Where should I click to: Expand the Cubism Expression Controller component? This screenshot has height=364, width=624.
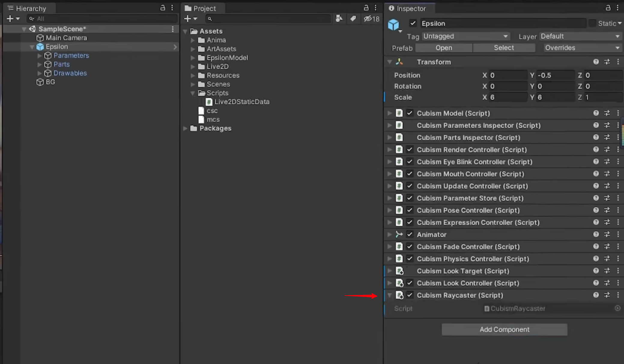click(x=389, y=222)
